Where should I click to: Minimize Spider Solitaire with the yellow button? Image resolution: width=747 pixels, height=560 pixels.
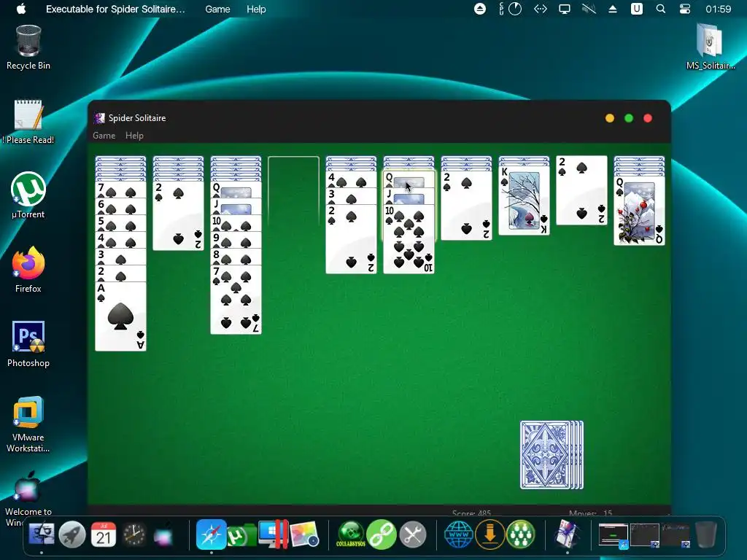[610, 118]
